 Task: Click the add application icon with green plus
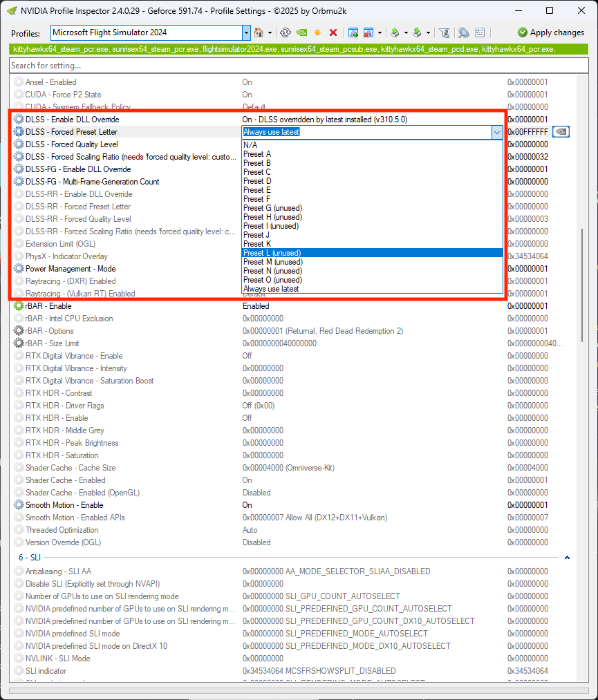[x=353, y=32]
